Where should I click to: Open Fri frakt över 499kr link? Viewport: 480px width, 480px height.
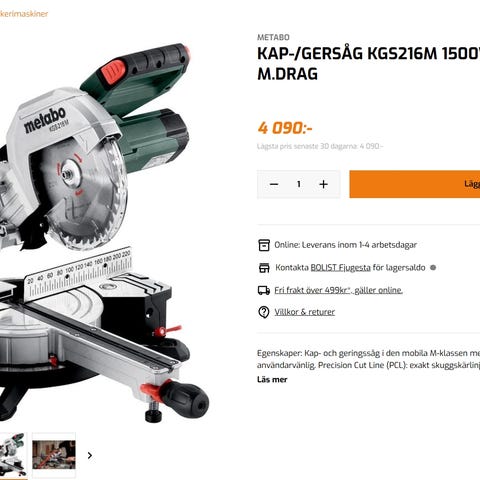pyautogui.click(x=338, y=290)
